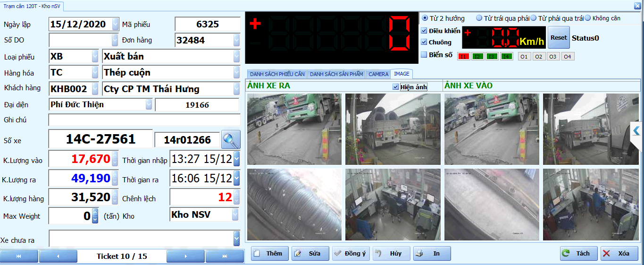Advance to the next ticket
The width and height of the screenshot is (644, 265).
click(x=186, y=256)
